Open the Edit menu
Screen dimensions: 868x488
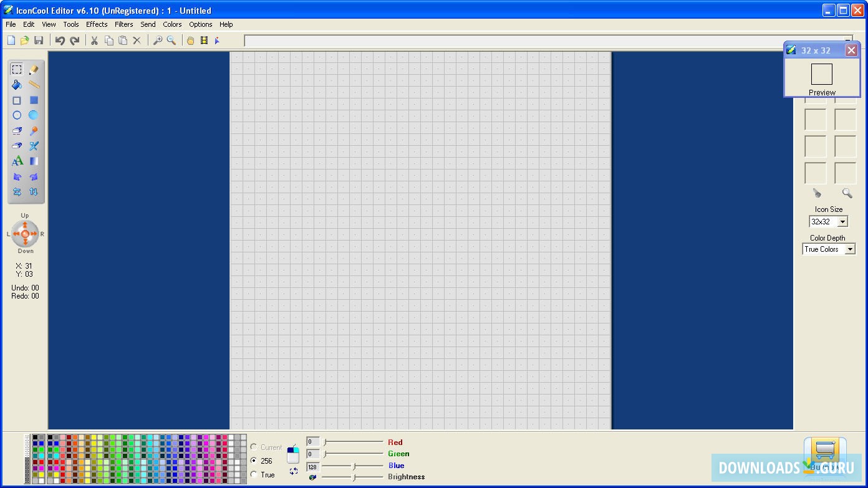click(x=29, y=24)
